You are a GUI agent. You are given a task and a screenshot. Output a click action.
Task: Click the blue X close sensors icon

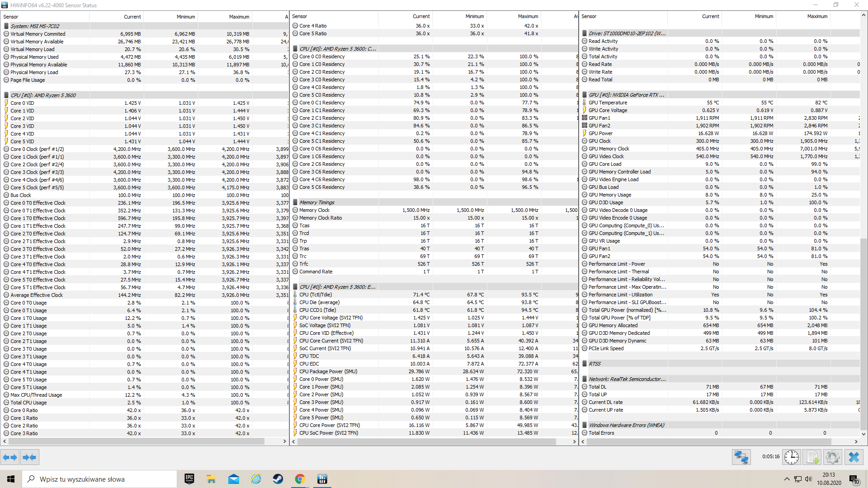point(854,457)
